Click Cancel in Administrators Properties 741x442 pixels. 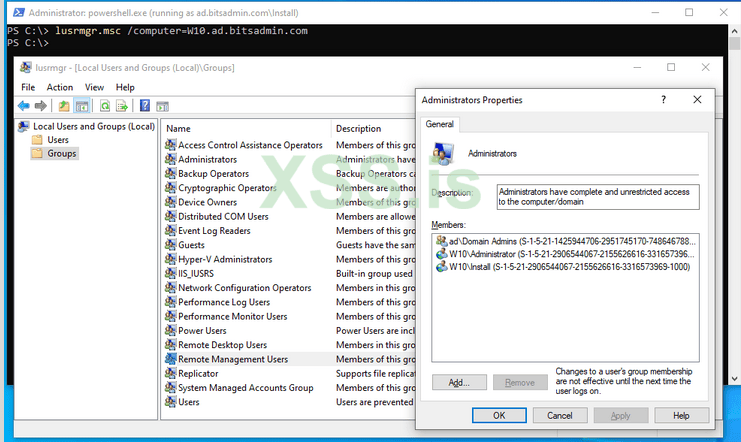coord(560,416)
